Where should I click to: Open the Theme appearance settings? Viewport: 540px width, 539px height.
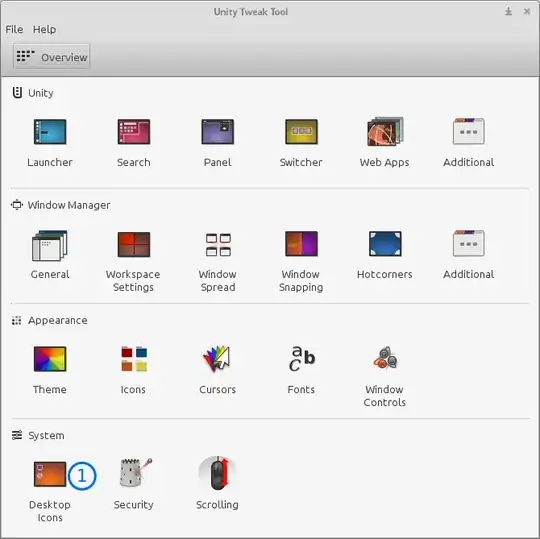[x=50, y=359]
